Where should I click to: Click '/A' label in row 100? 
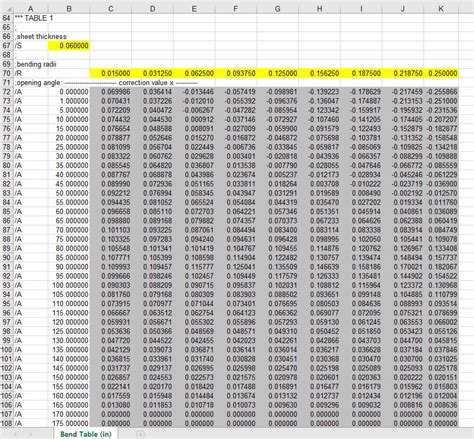pos(31,350)
